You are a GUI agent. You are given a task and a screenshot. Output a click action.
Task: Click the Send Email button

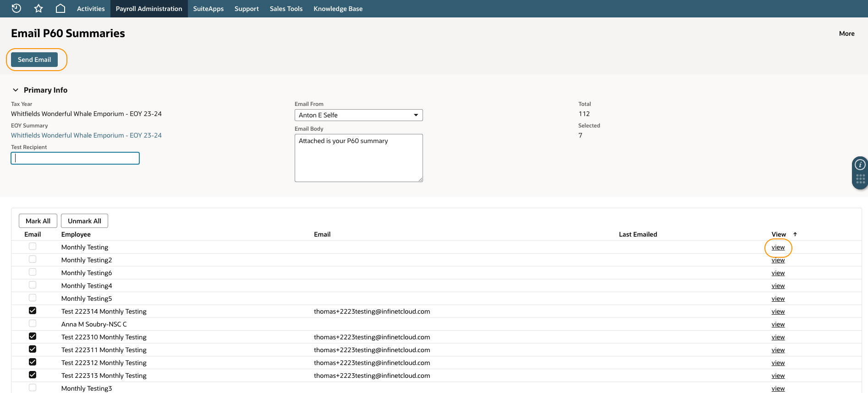[x=34, y=60]
